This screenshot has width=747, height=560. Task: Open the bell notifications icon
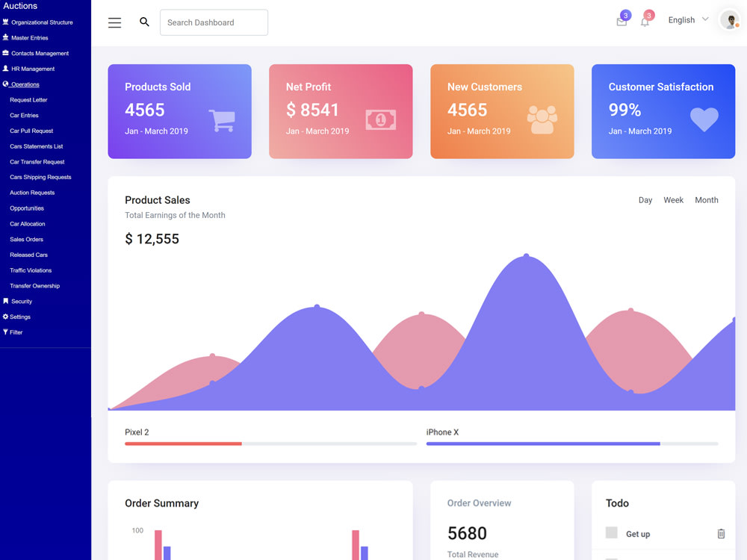(645, 22)
